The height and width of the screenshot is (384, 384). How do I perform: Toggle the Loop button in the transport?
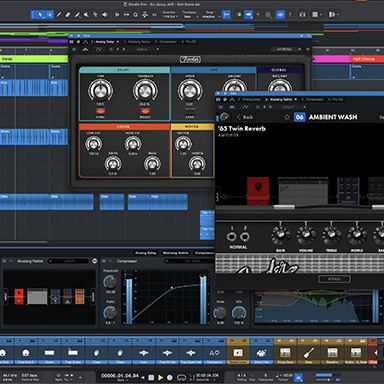pos(181,377)
